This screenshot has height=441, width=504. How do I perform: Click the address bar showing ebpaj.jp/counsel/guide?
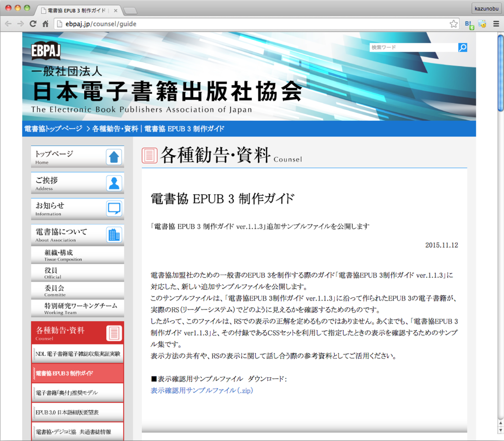(x=257, y=24)
